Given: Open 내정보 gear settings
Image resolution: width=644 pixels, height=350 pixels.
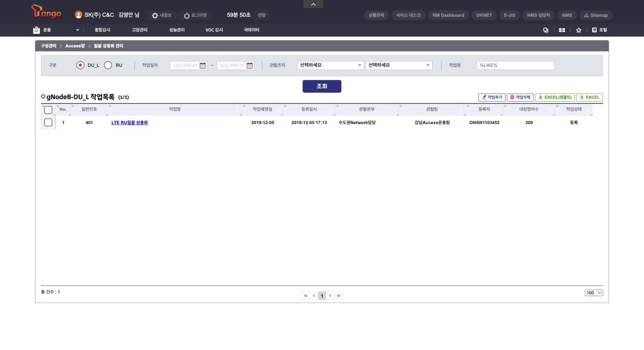Looking at the screenshot, I should [161, 15].
